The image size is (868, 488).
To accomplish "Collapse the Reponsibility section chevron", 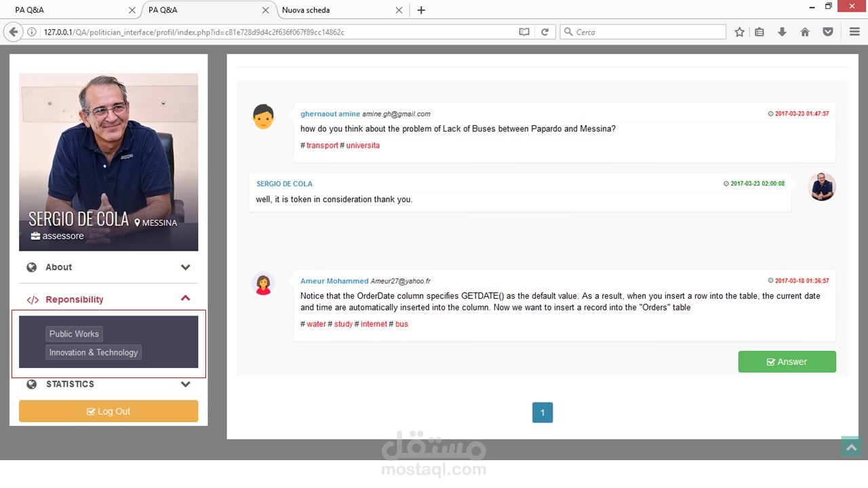I will [185, 298].
